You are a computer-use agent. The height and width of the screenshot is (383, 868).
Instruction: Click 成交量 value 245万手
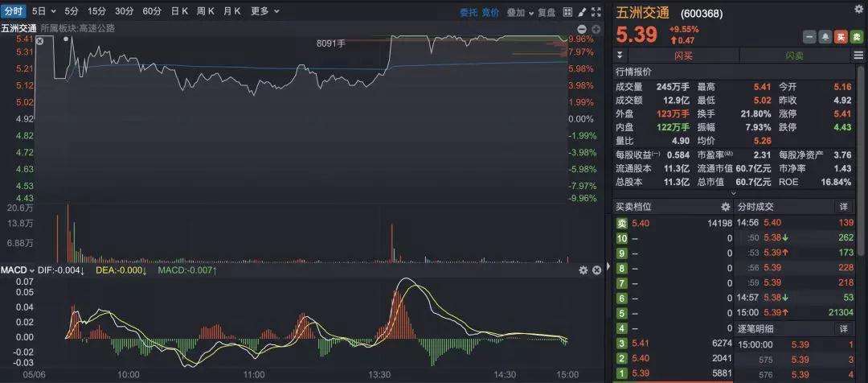tap(674, 87)
